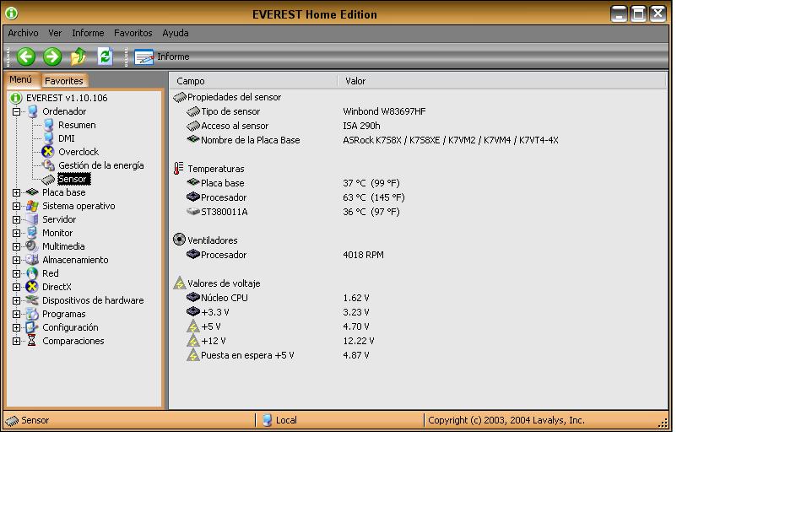Click the Monitor tree icon
The image size is (812, 507).
(32, 233)
